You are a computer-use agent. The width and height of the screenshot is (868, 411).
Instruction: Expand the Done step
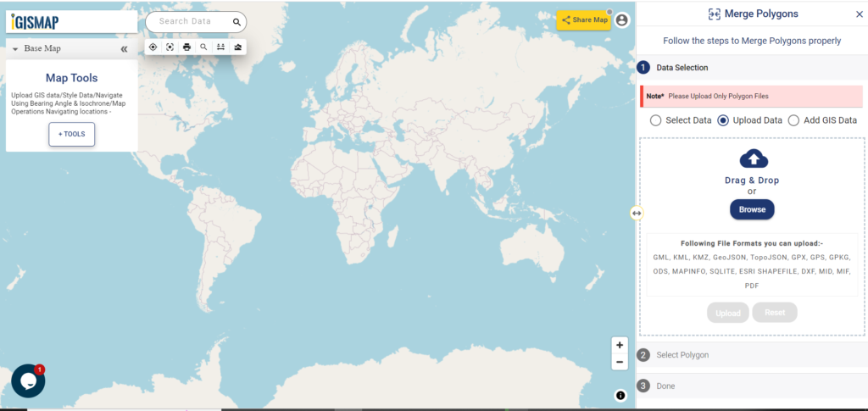751,386
